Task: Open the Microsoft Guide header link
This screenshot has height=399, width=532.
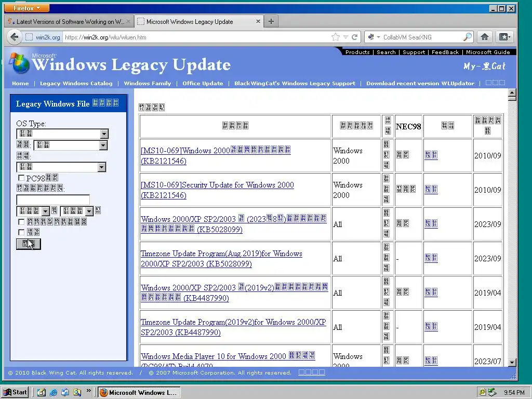Action: click(x=488, y=52)
